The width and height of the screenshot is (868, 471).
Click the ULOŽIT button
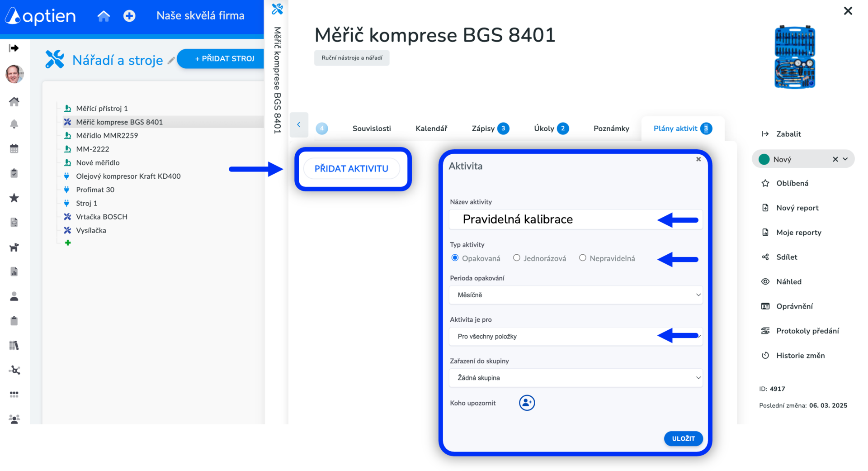pos(683,438)
